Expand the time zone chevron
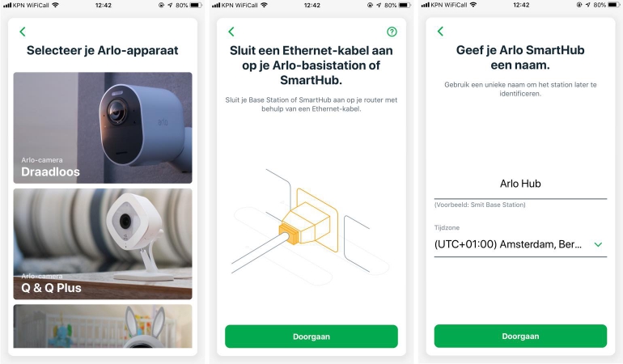The height and width of the screenshot is (364, 623). (x=598, y=244)
